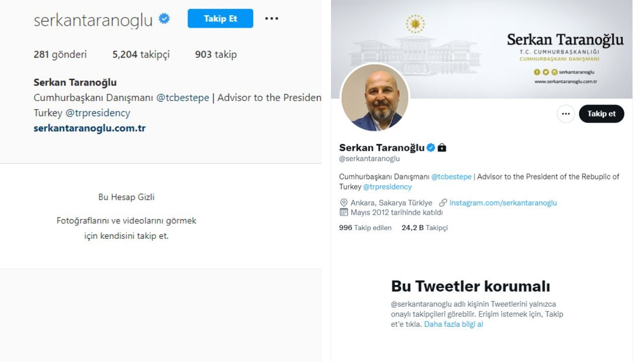This screenshot has height=362, width=644.
Task: Click the lock icon beside Serkan Taranoğlu's Twitter name
Action: pyautogui.click(x=441, y=147)
